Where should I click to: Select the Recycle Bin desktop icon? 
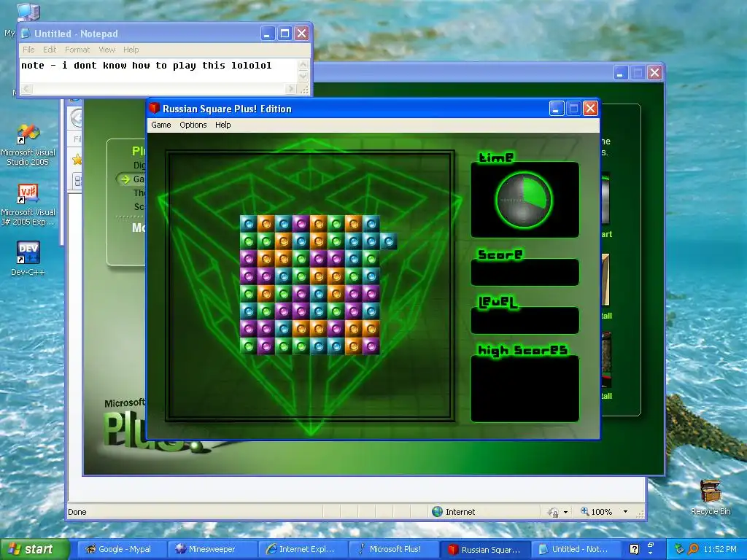(x=711, y=497)
